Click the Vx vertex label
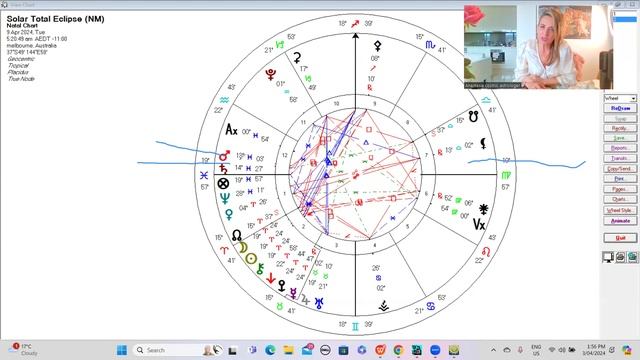The height and width of the screenshot is (360, 640). coord(479,224)
